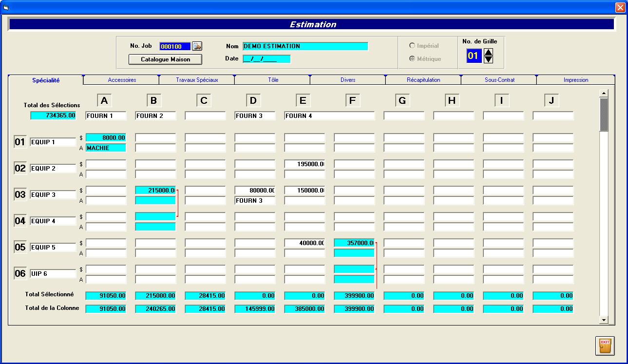Click the Exit door icon

tap(605, 345)
